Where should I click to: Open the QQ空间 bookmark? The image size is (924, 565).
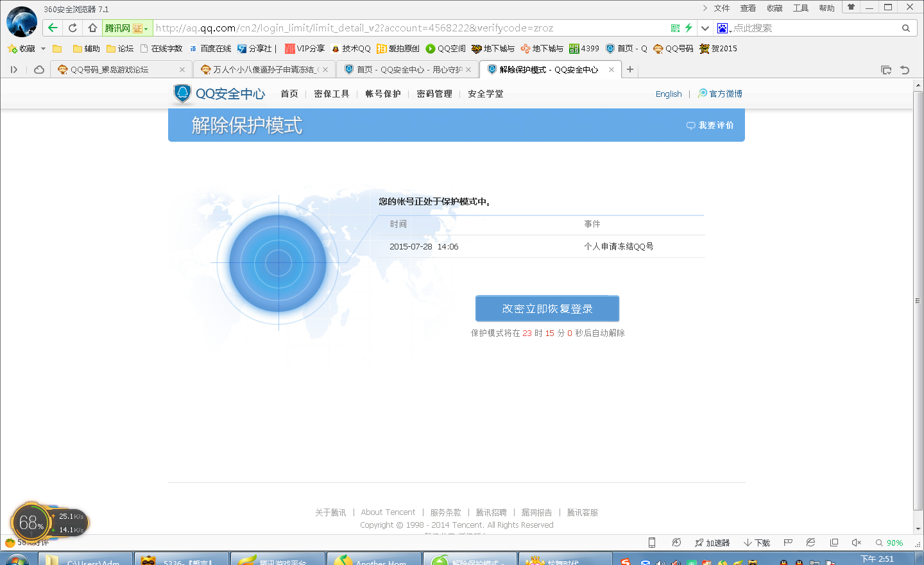[x=446, y=49]
